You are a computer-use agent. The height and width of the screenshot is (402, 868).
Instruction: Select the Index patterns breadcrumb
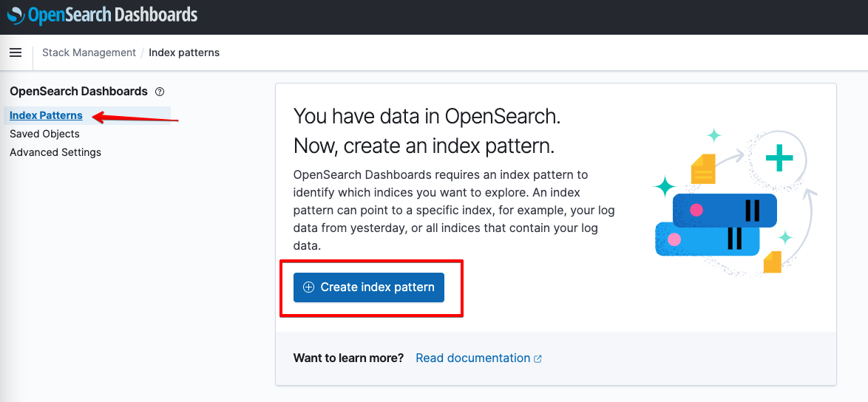tap(184, 52)
